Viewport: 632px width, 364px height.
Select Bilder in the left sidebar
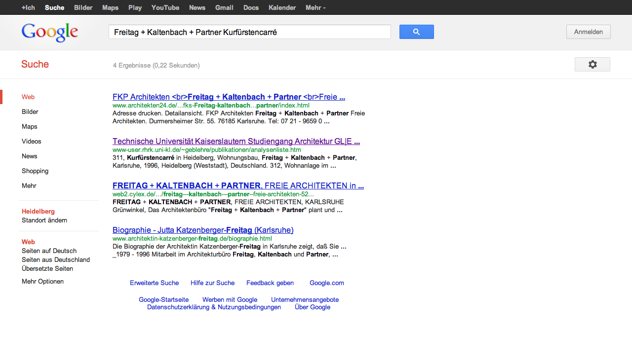[30, 112]
